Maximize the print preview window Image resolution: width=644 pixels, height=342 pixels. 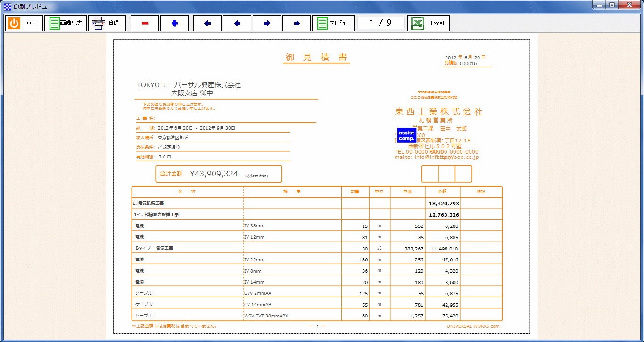pyautogui.click(x=612, y=5)
